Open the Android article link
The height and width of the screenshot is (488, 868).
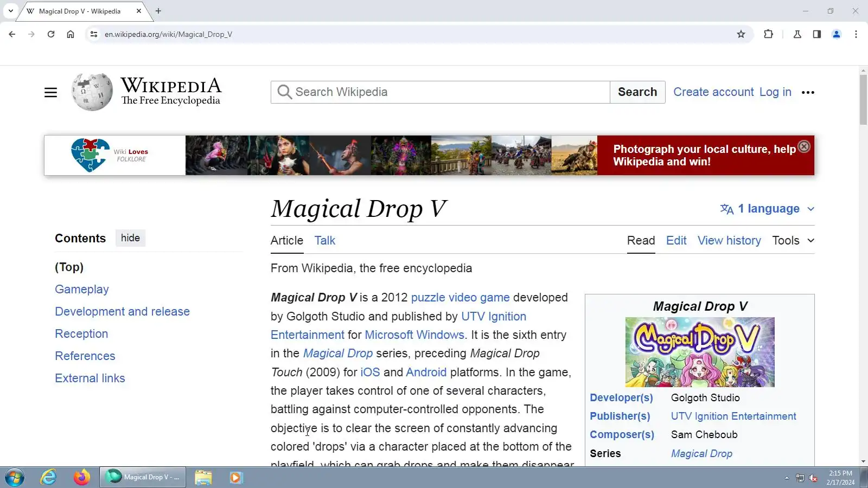[x=426, y=373]
